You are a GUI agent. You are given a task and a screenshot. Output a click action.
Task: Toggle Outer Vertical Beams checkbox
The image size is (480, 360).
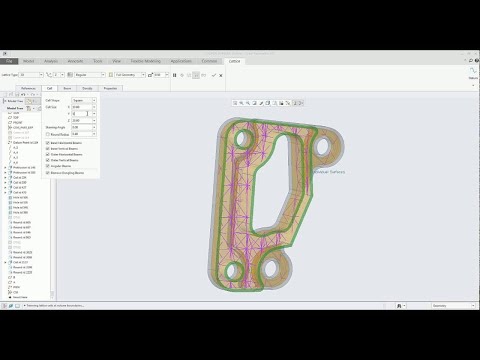[48, 160]
